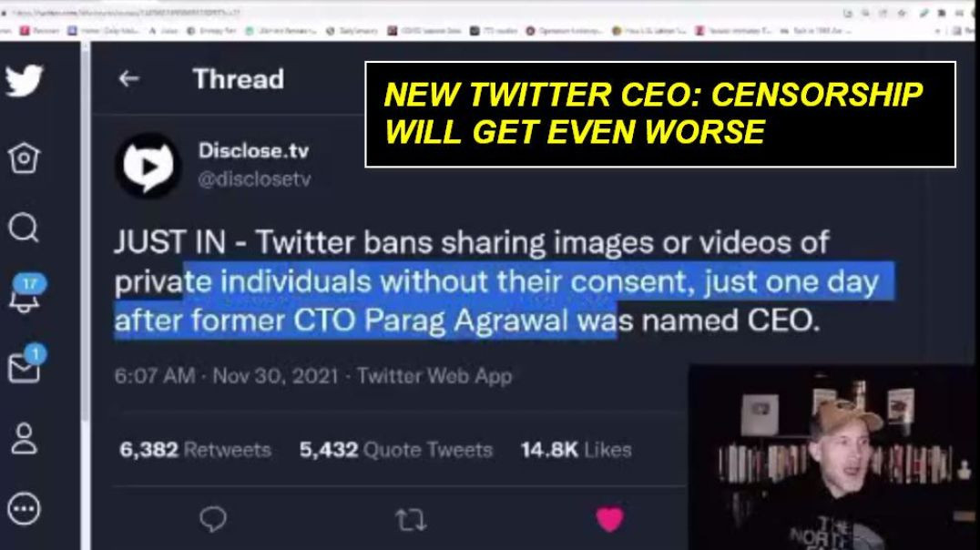This screenshot has width=980, height=550.
Task: Open the Home feed icon
Action: tap(25, 157)
